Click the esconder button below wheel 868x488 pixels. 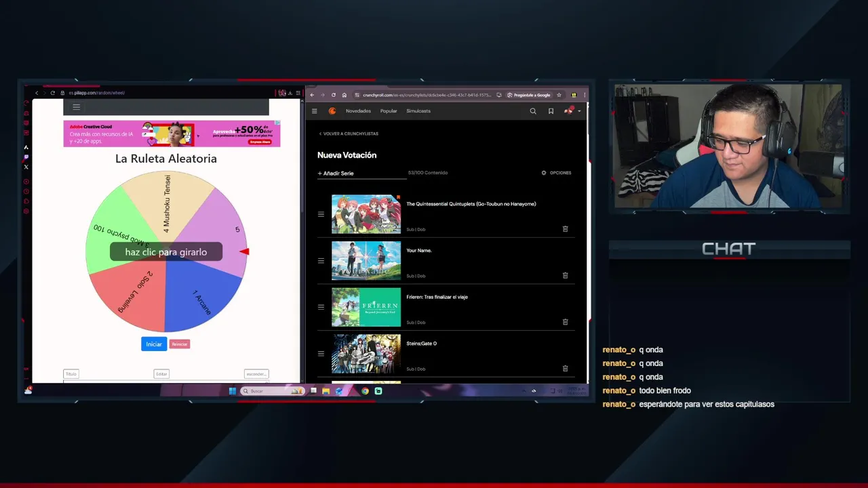coord(256,374)
